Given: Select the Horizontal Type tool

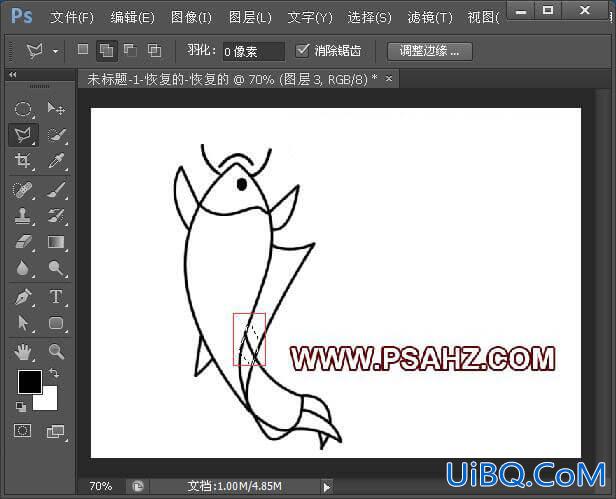Looking at the screenshot, I should (x=56, y=297).
